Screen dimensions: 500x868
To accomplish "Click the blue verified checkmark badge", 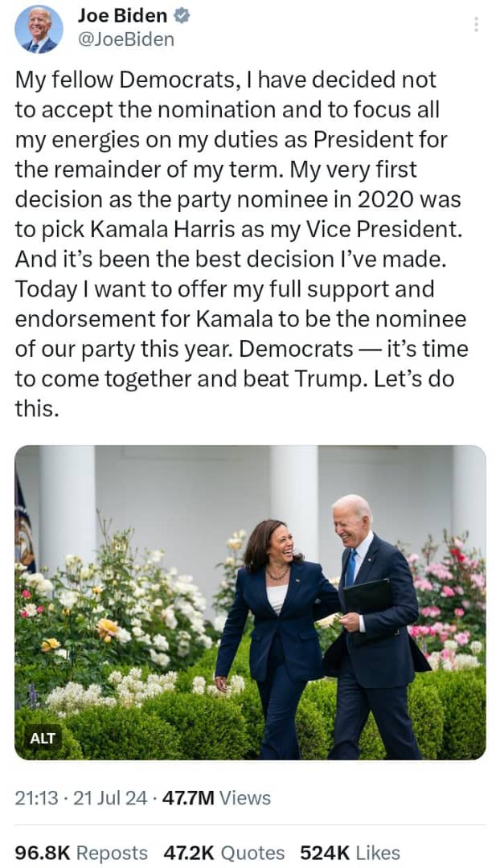I will (x=183, y=15).
